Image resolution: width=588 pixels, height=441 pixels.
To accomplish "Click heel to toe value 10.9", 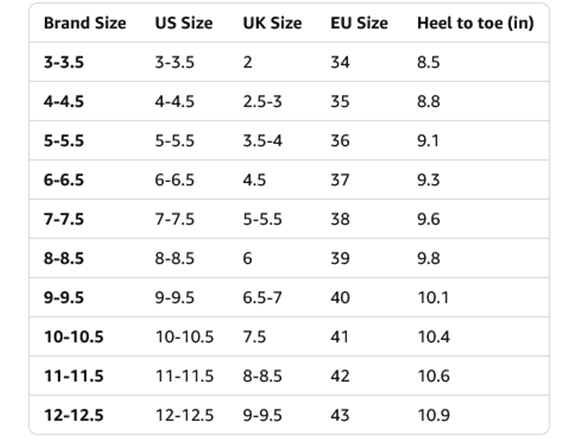I will click(x=434, y=416).
